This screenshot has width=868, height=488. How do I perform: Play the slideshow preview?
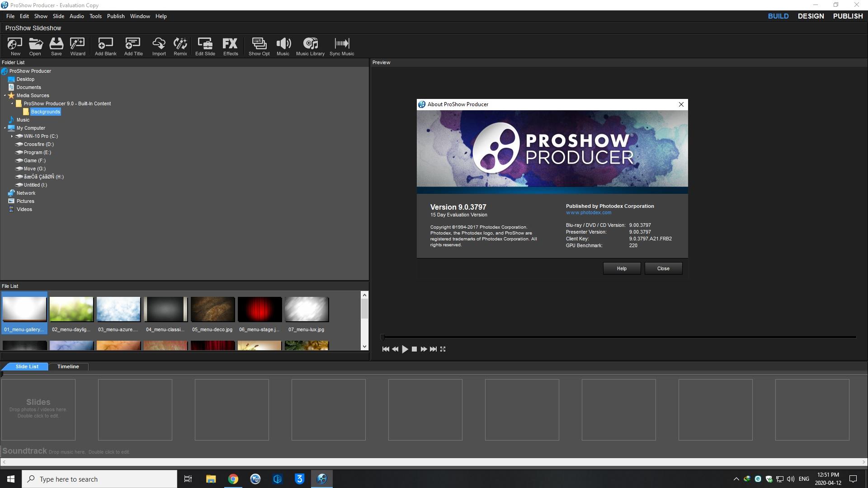405,349
